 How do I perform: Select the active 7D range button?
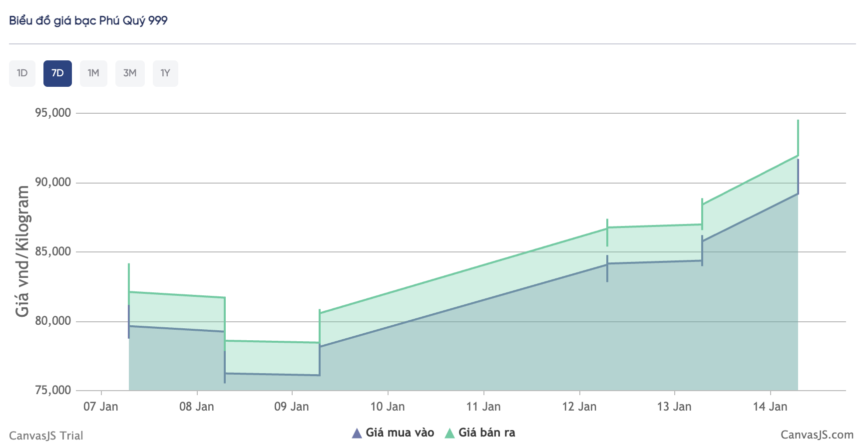click(x=57, y=73)
